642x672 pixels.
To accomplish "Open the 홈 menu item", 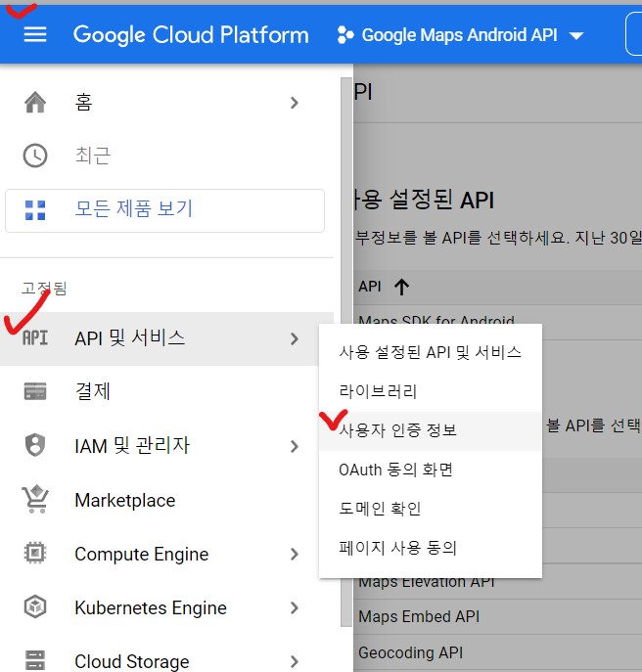I will (x=166, y=103).
